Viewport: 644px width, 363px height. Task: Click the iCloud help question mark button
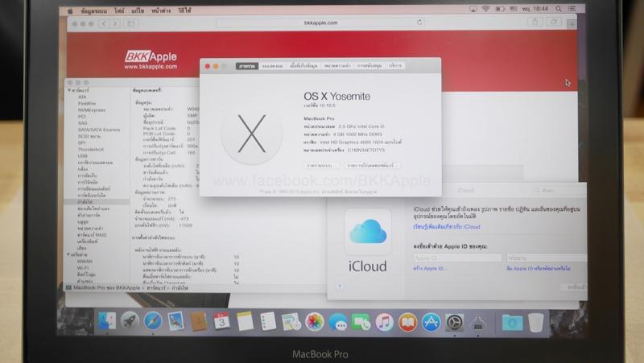click(x=339, y=287)
